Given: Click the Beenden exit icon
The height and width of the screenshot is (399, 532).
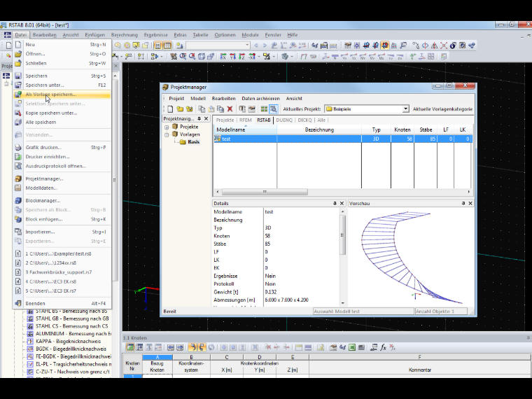Looking at the screenshot, I should 18,303.
